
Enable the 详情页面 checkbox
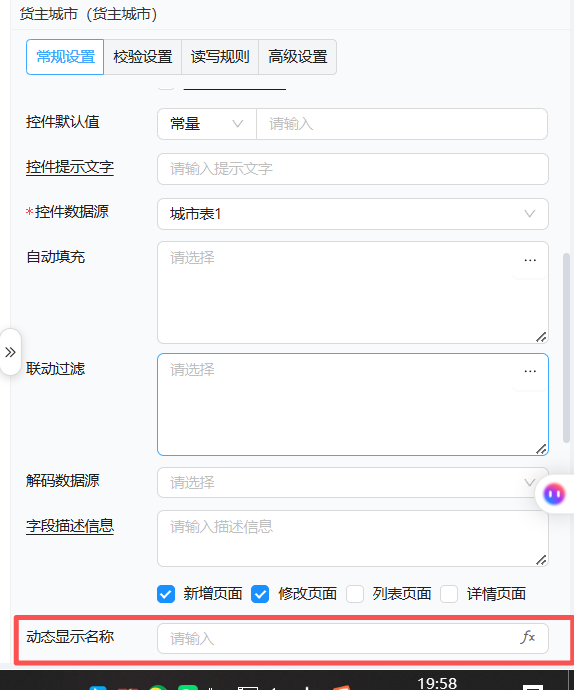point(449,594)
